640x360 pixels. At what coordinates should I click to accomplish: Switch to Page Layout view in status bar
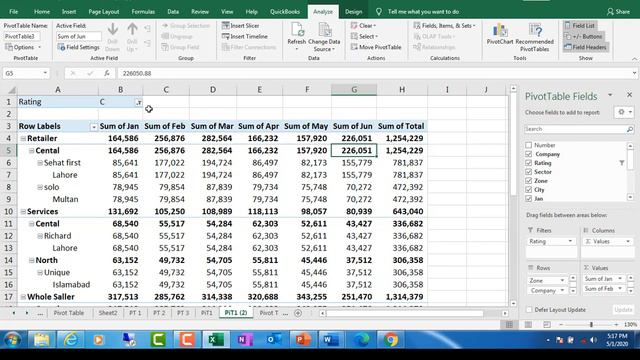[528, 324]
